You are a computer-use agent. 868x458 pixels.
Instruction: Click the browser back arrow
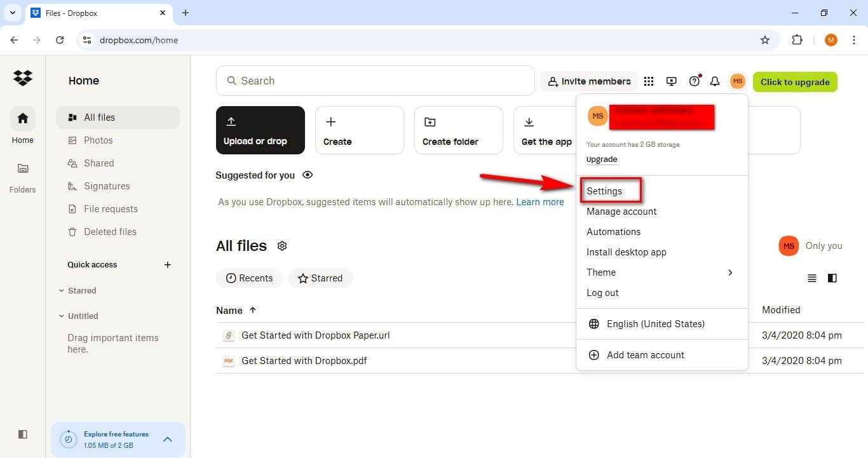pos(14,40)
